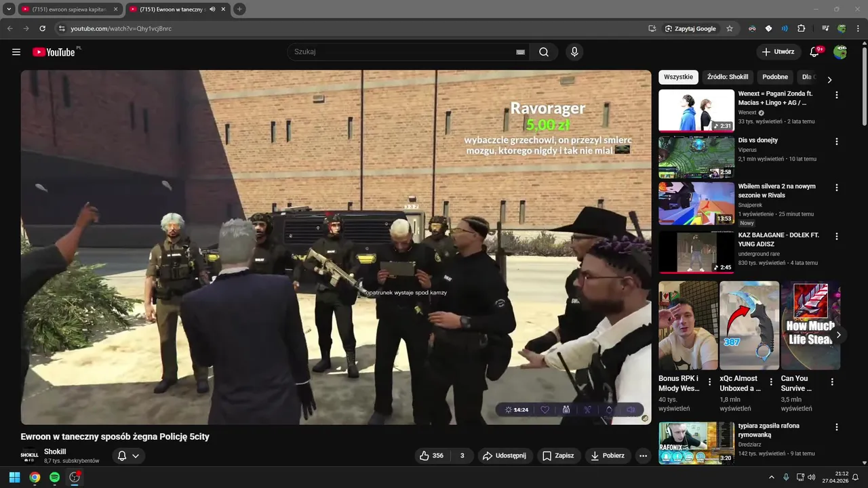
Task: Open the YouTube account avatar menu
Action: pos(840,52)
